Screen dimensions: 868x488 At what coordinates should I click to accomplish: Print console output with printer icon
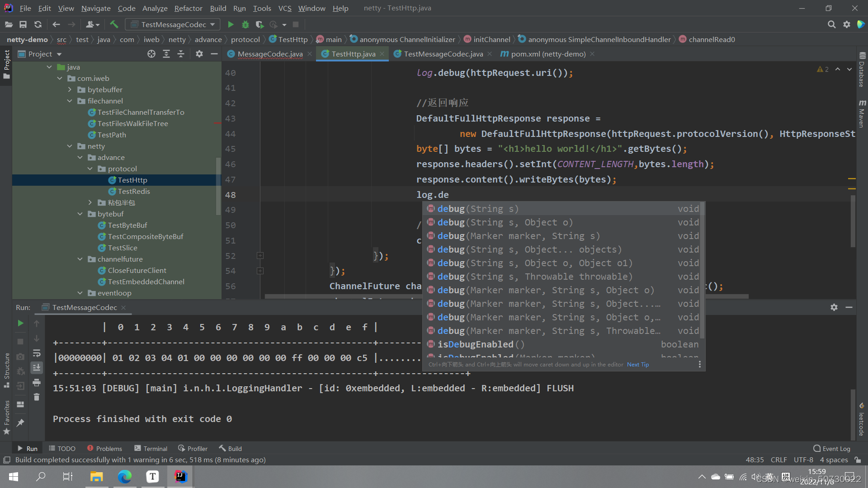pyautogui.click(x=37, y=383)
